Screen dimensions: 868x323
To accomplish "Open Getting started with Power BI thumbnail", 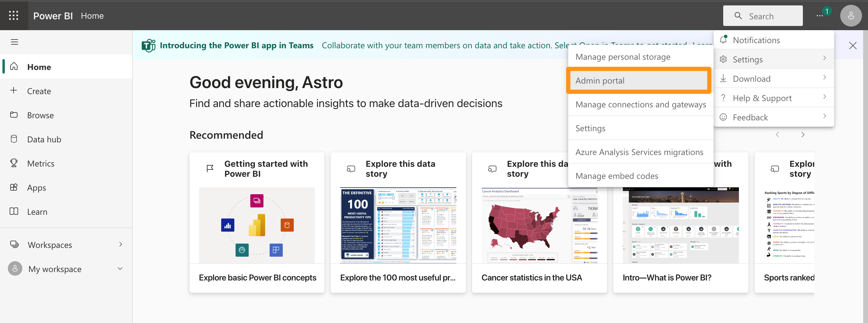I will pos(257,225).
